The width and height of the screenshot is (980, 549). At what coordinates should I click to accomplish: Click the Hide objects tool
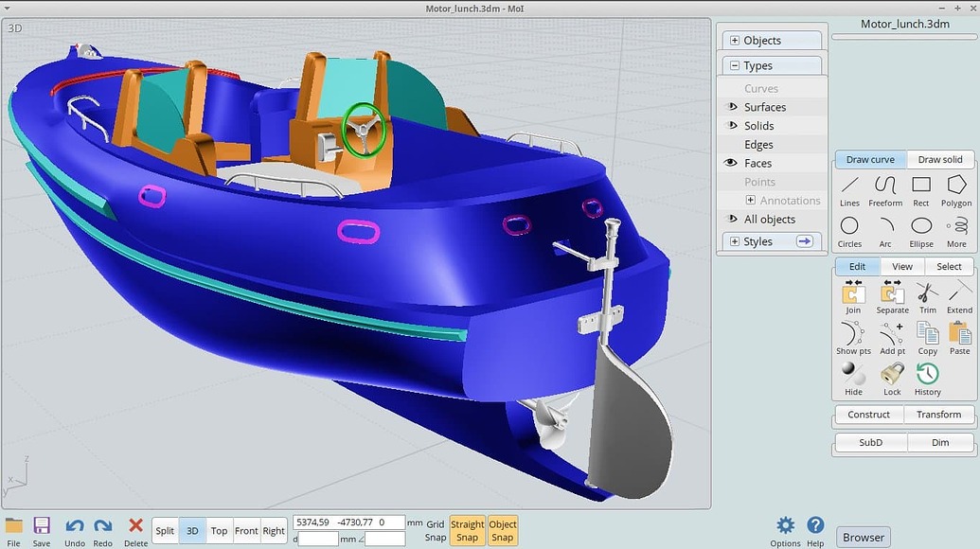[853, 380]
